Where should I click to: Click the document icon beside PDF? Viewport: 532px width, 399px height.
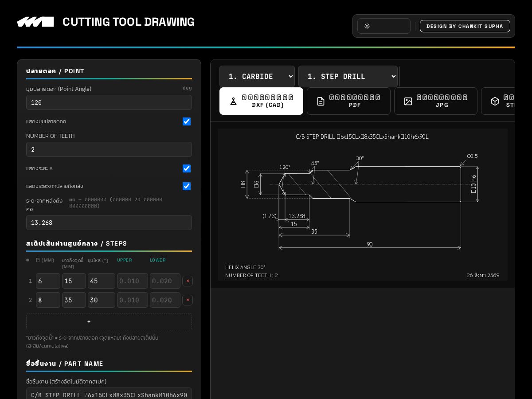[321, 101]
